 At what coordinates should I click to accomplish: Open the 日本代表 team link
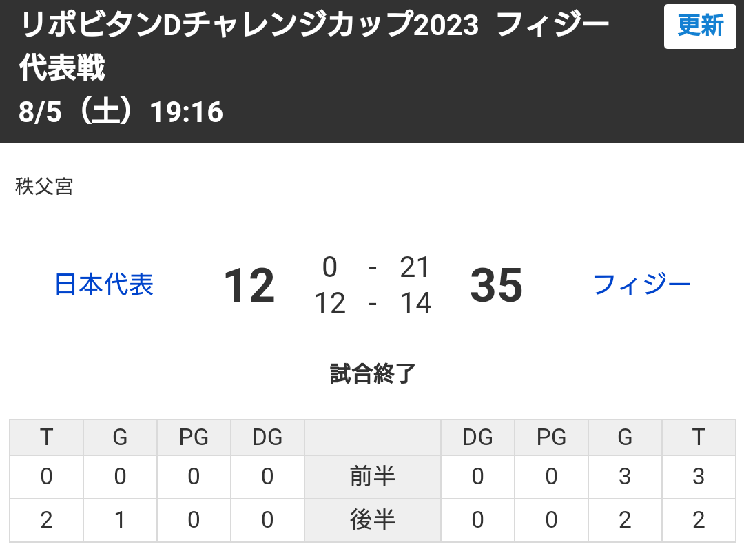pos(104,284)
